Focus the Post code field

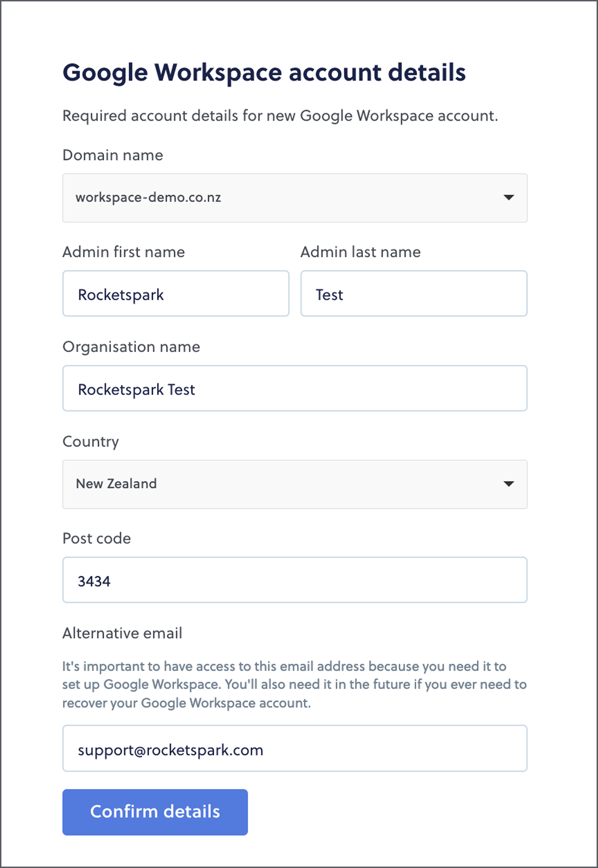295,581
